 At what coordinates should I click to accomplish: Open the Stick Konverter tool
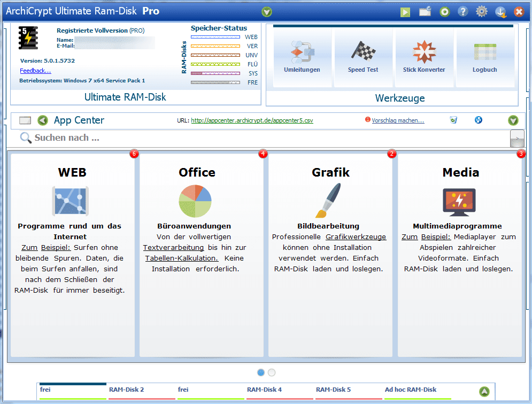[x=424, y=57]
